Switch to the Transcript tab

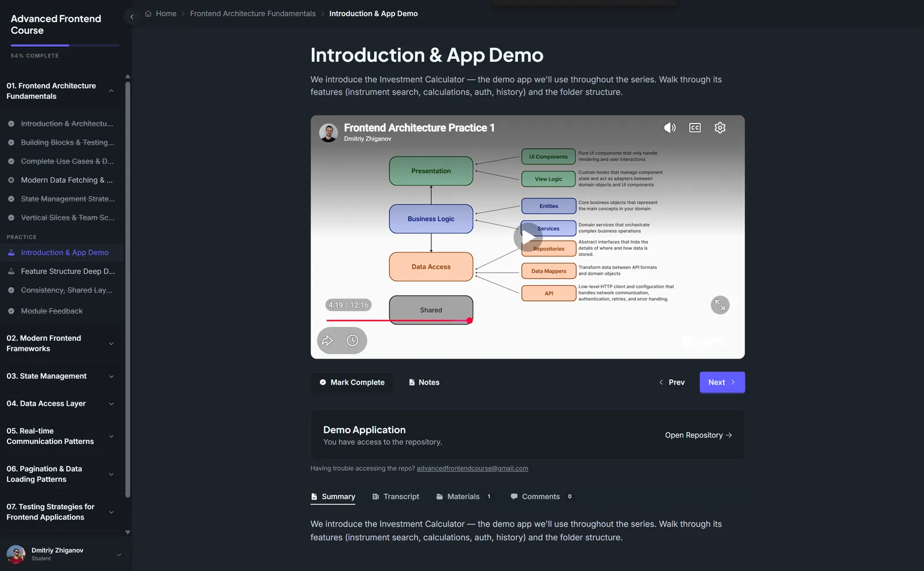pyautogui.click(x=396, y=497)
